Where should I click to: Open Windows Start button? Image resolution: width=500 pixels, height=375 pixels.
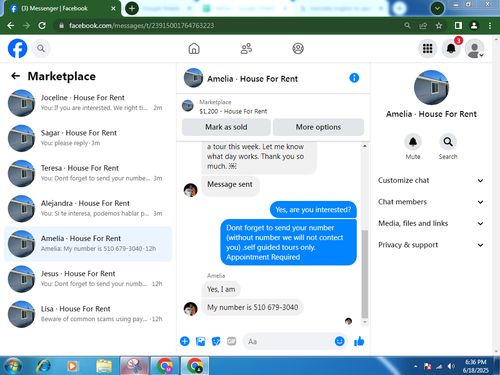(13, 366)
